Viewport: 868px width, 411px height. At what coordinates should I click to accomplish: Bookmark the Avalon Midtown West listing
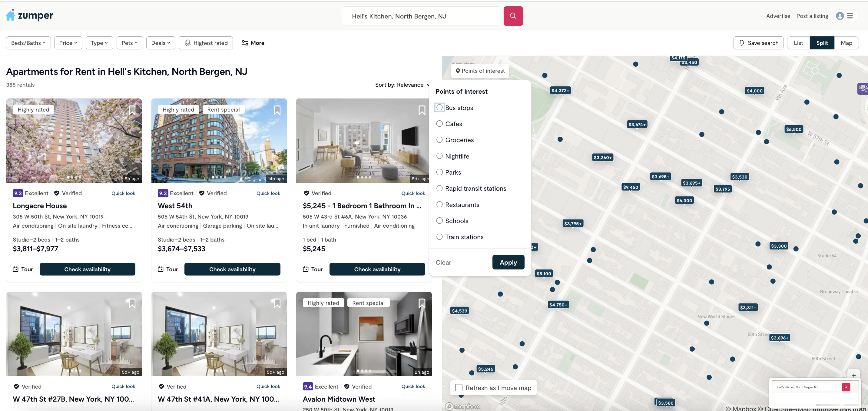(422, 303)
